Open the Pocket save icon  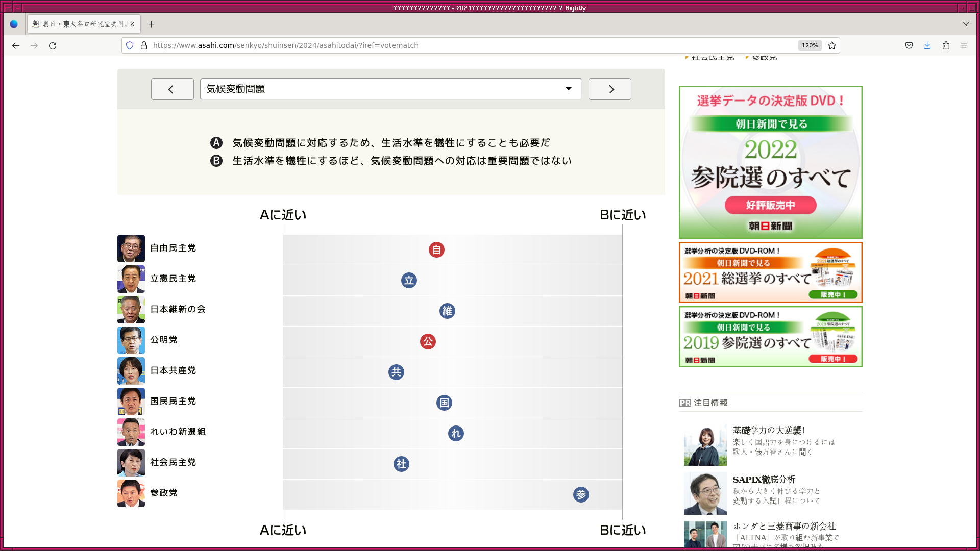(909, 45)
